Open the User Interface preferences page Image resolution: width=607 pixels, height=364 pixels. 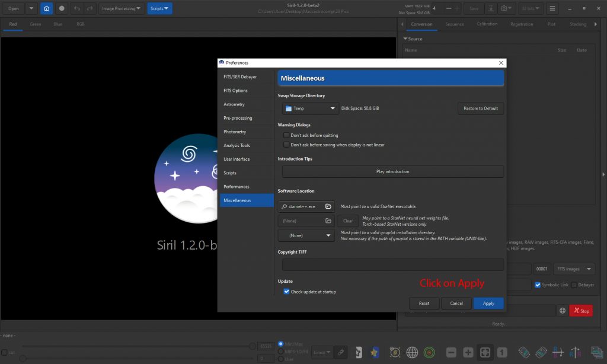pyautogui.click(x=247, y=159)
